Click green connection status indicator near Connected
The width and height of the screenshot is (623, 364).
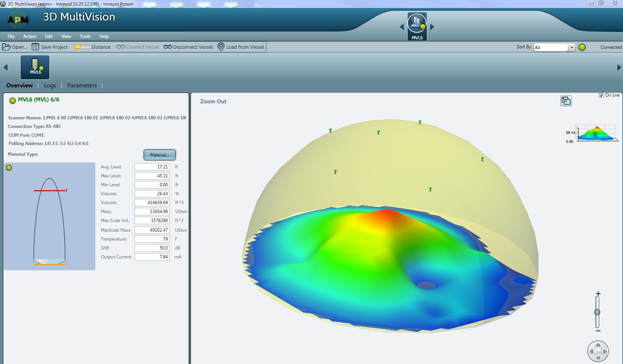[582, 47]
